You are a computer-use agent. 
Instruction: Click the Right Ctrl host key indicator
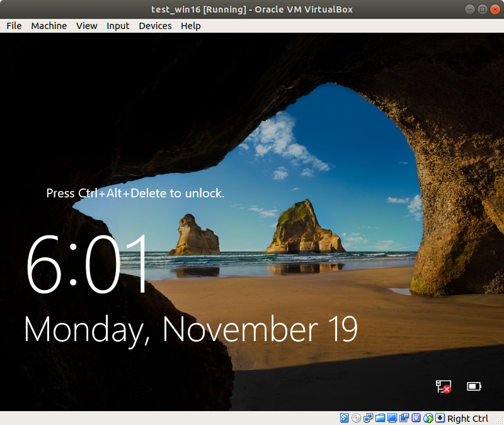pyautogui.click(x=467, y=418)
